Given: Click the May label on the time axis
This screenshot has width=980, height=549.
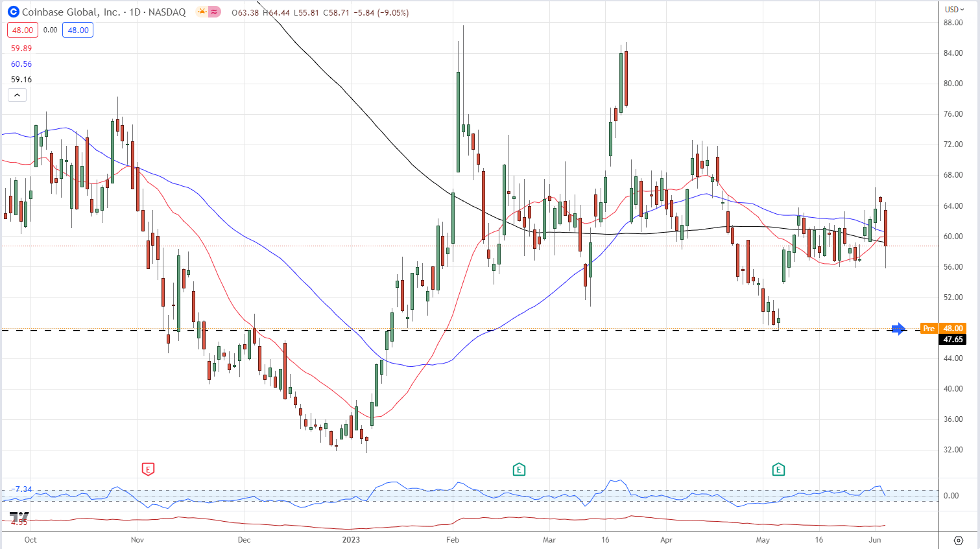Looking at the screenshot, I should click(x=763, y=540).
